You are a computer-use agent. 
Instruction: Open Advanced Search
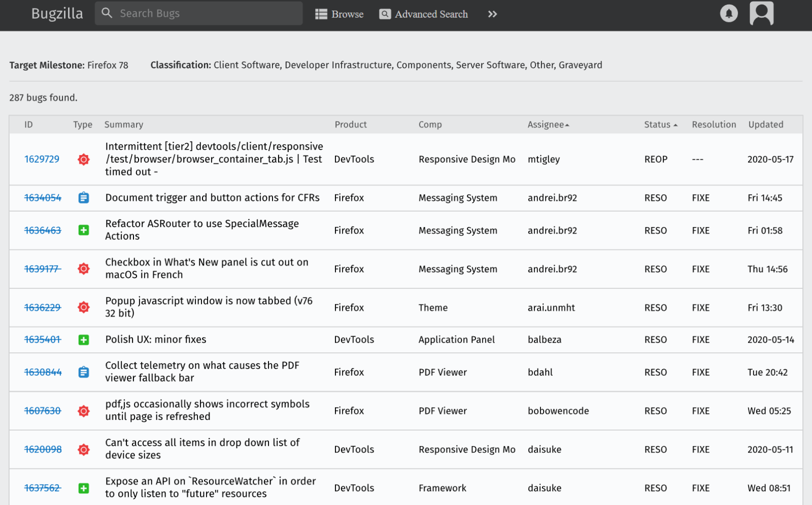pyautogui.click(x=431, y=14)
